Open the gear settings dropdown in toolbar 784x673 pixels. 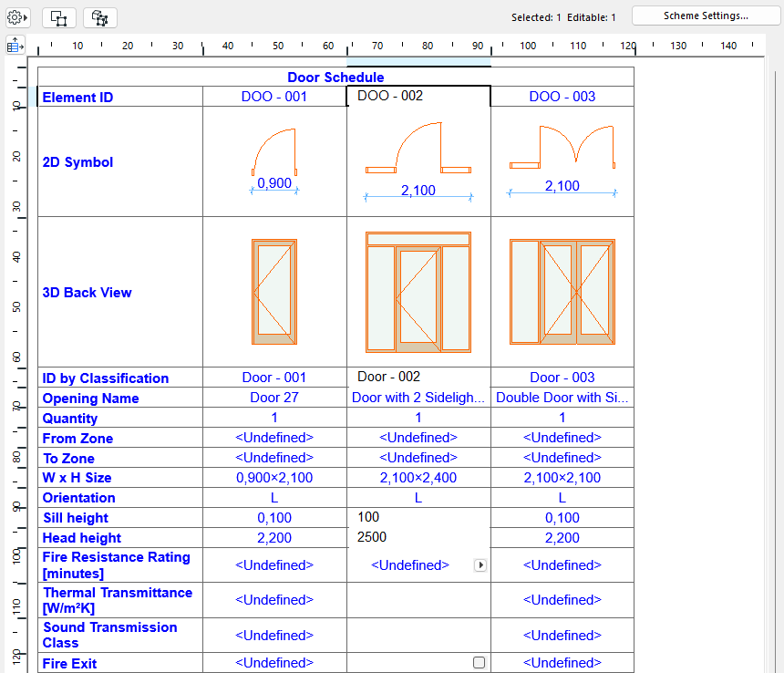(x=18, y=17)
